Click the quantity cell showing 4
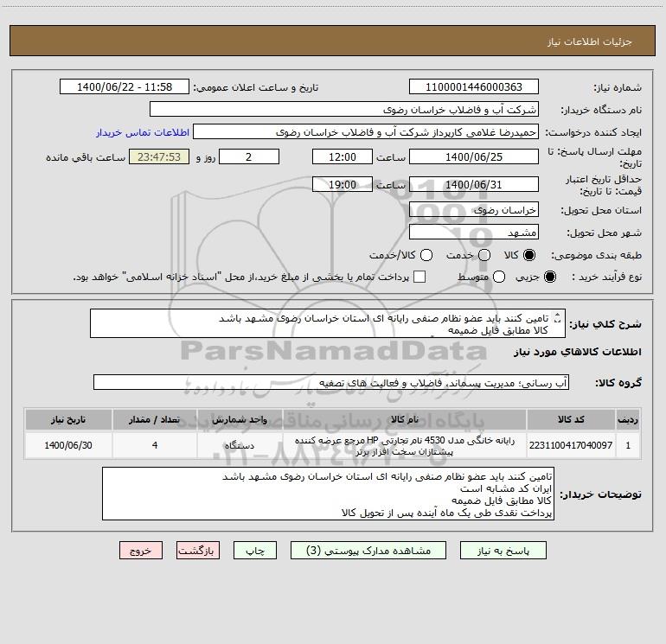 click(155, 445)
